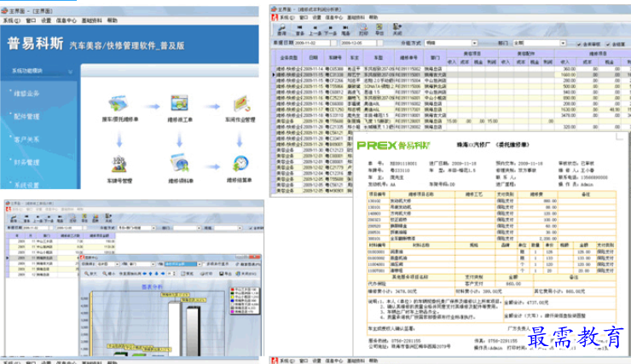Open 信息中心 menu in main window

coord(66,20)
